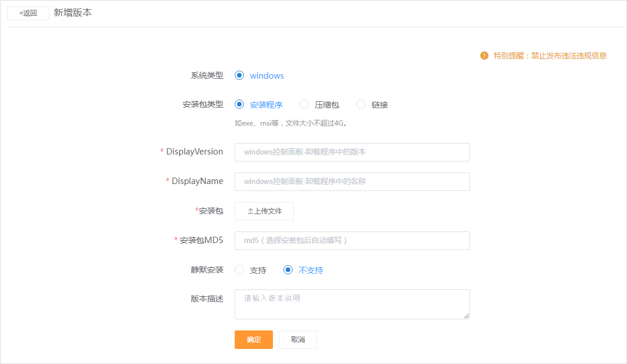
Task: Enable 支持 for silent install
Action: (x=239, y=270)
